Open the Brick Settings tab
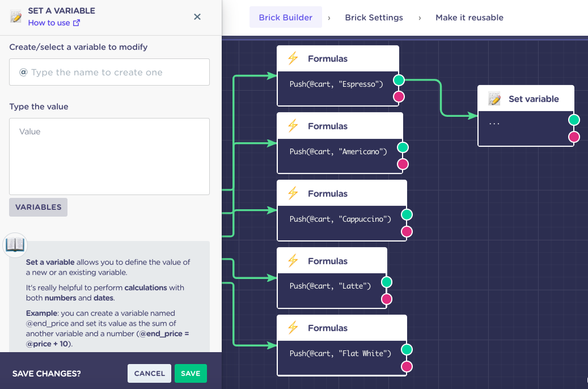This screenshot has width=588, height=389. (374, 18)
